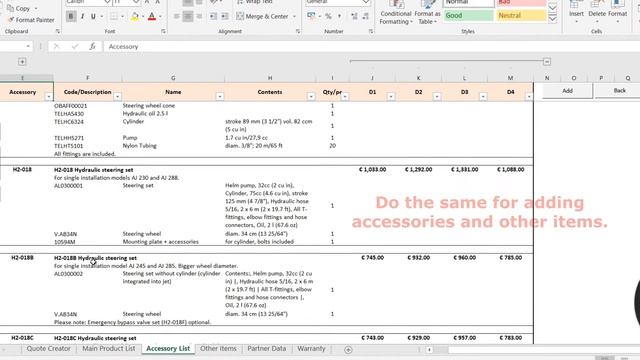Open the Accessory column filter
The image size is (640, 360).
point(49,96)
